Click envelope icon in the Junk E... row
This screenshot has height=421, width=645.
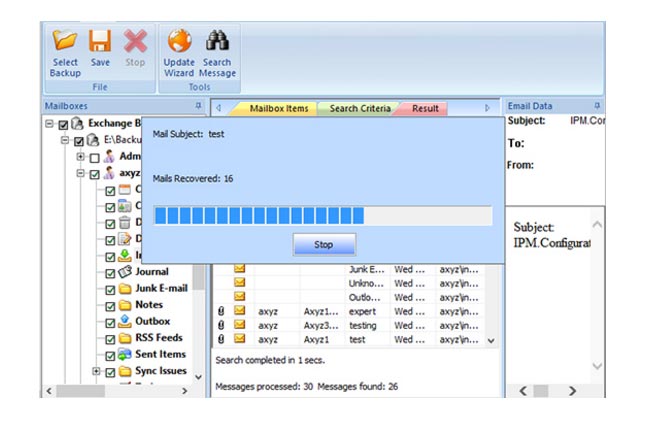239,269
